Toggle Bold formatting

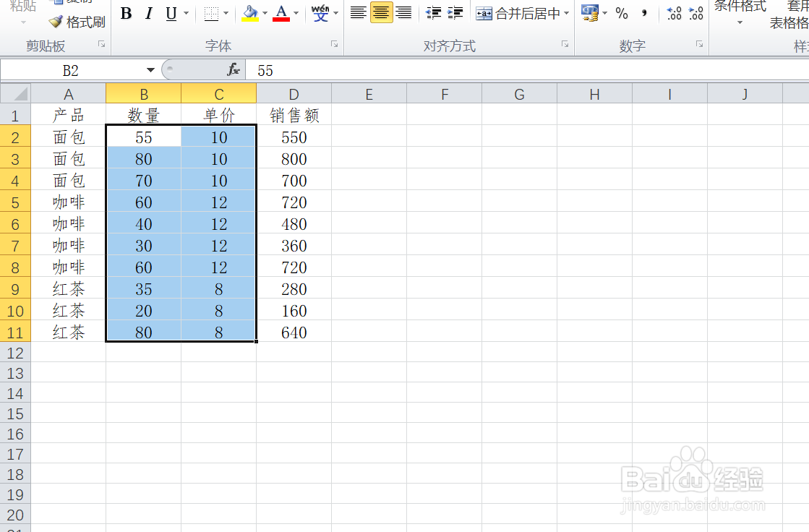(126, 14)
